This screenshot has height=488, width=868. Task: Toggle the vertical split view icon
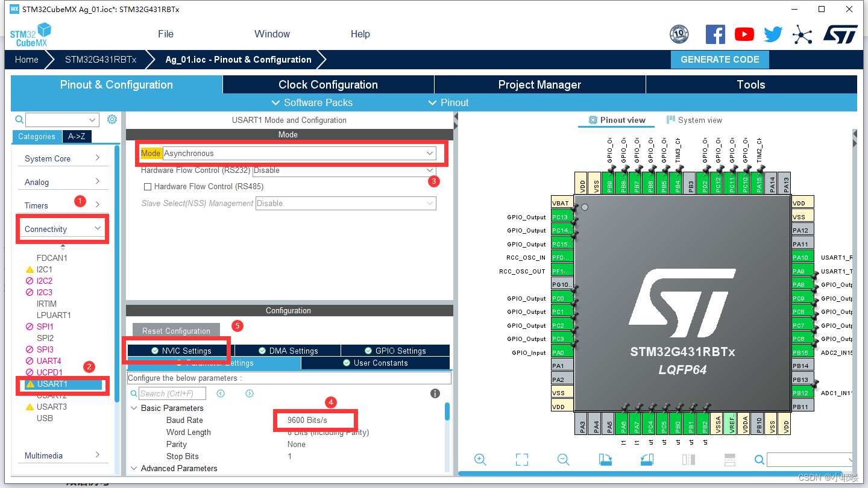(688, 460)
